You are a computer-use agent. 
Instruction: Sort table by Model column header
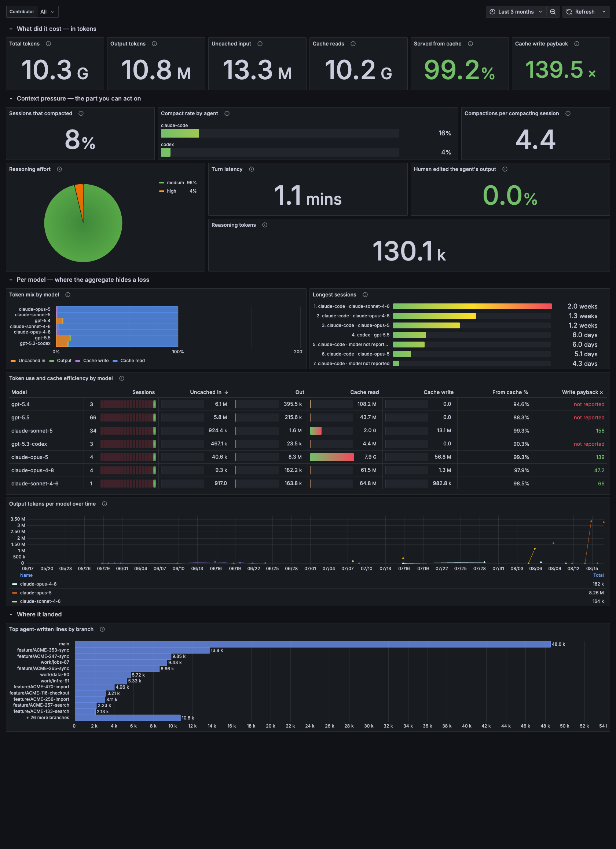pyautogui.click(x=19, y=392)
